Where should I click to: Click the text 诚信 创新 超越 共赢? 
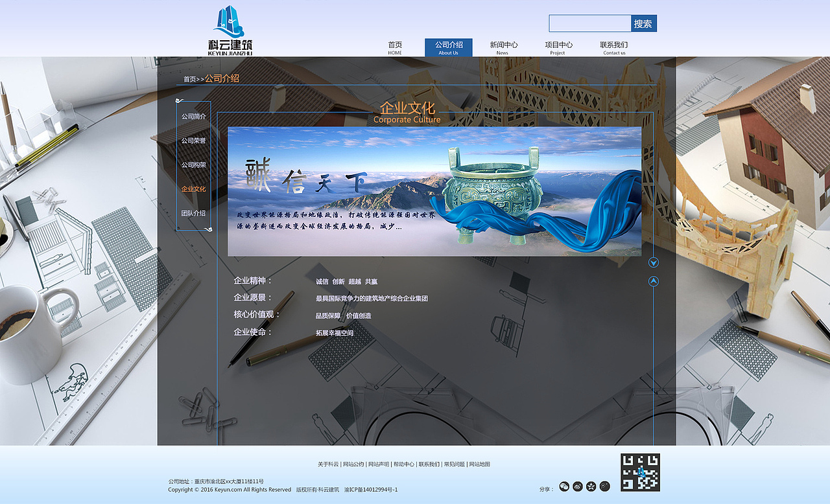click(x=346, y=282)
